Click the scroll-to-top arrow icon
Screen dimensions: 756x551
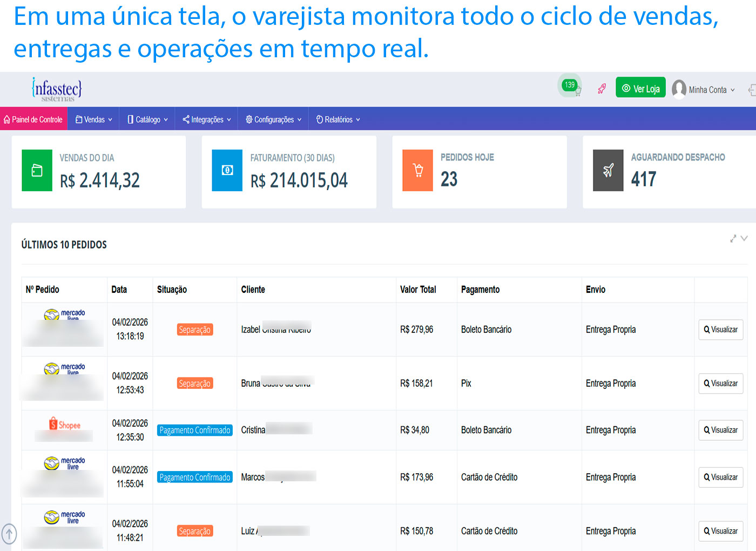pyautogui.click(x=9, y=534)
